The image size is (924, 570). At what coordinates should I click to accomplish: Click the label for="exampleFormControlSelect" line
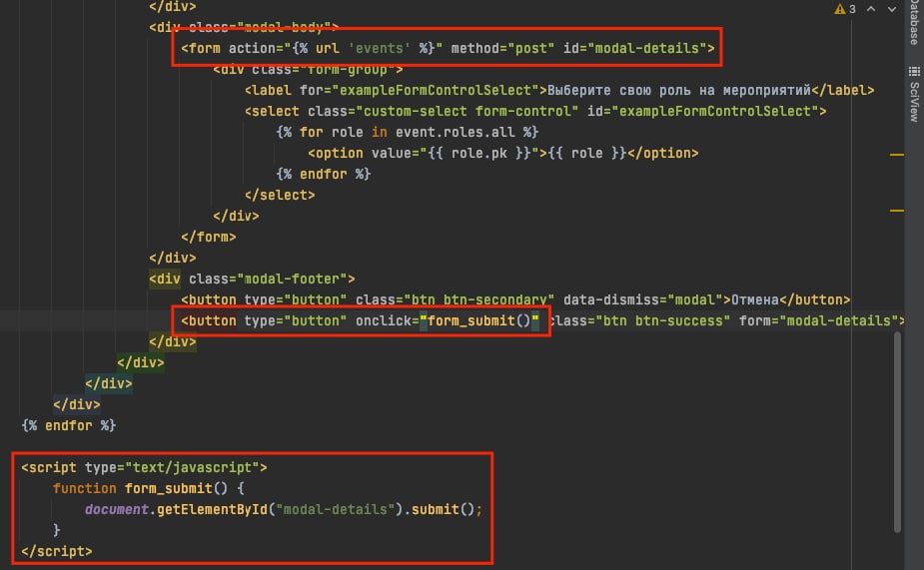tap(559, 91)
